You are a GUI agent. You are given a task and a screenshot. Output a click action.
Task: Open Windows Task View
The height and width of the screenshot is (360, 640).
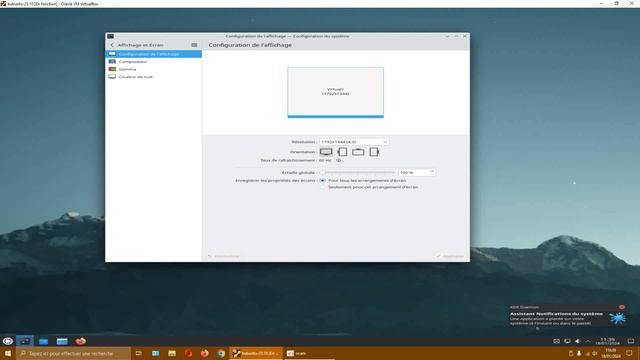[139, 353]
